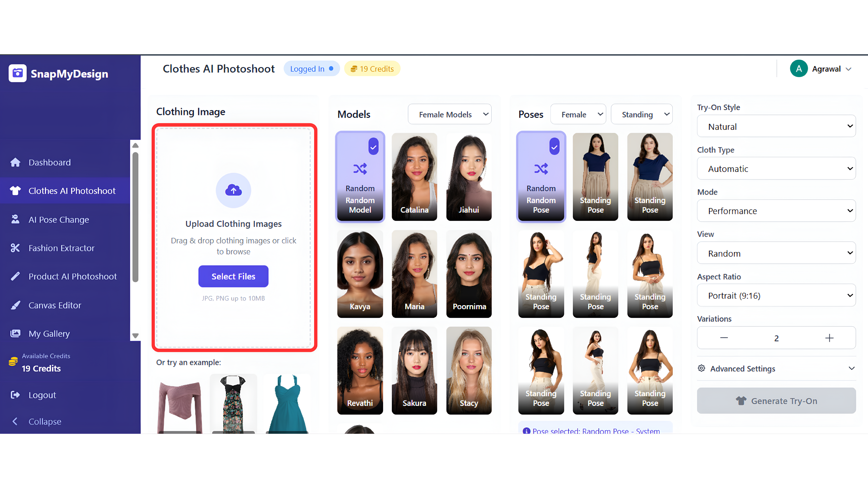Click the sidebar scrollbar thumb
The height and width of the screenshot is (488, 868).
pos(136,217)
